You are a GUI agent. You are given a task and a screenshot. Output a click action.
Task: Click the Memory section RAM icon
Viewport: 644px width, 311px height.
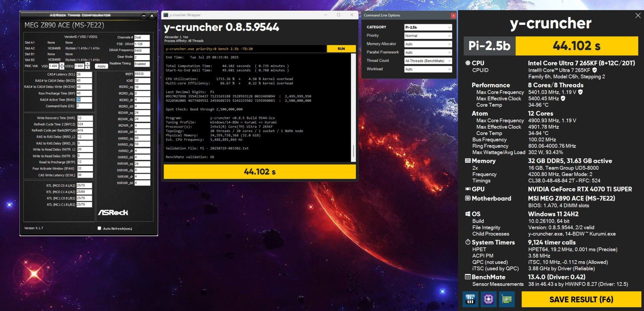click(468, 161)
